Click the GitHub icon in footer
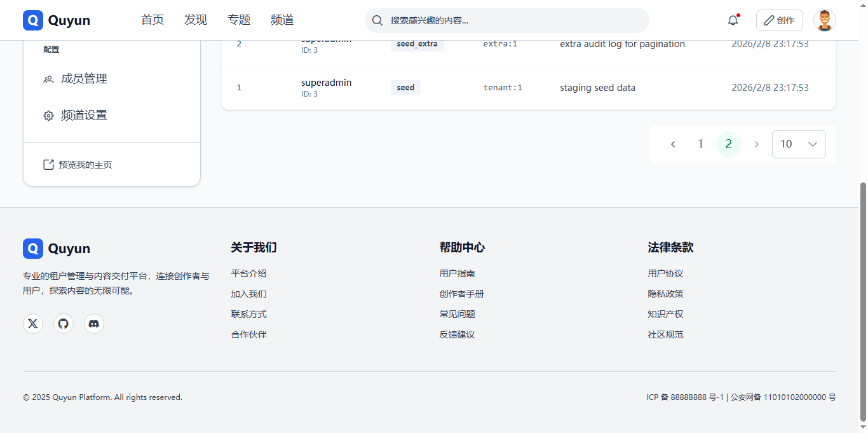Viewport: 868px width, 433px height. [63, 323]
